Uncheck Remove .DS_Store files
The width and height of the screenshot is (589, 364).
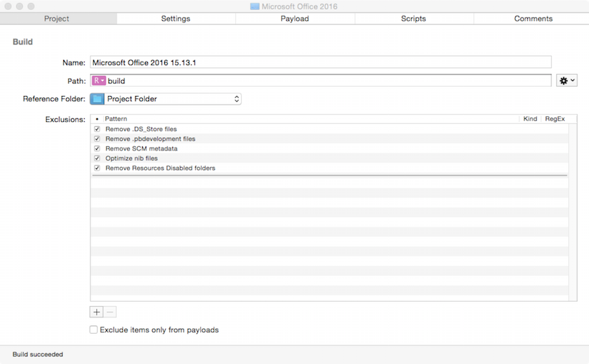click(97, 129)
